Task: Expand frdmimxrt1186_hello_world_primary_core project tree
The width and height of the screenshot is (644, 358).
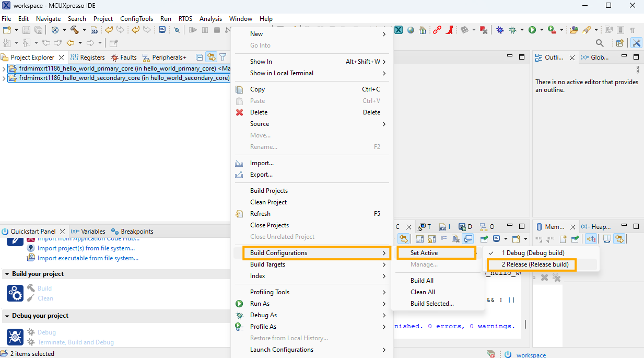Action: click(4, 68)
